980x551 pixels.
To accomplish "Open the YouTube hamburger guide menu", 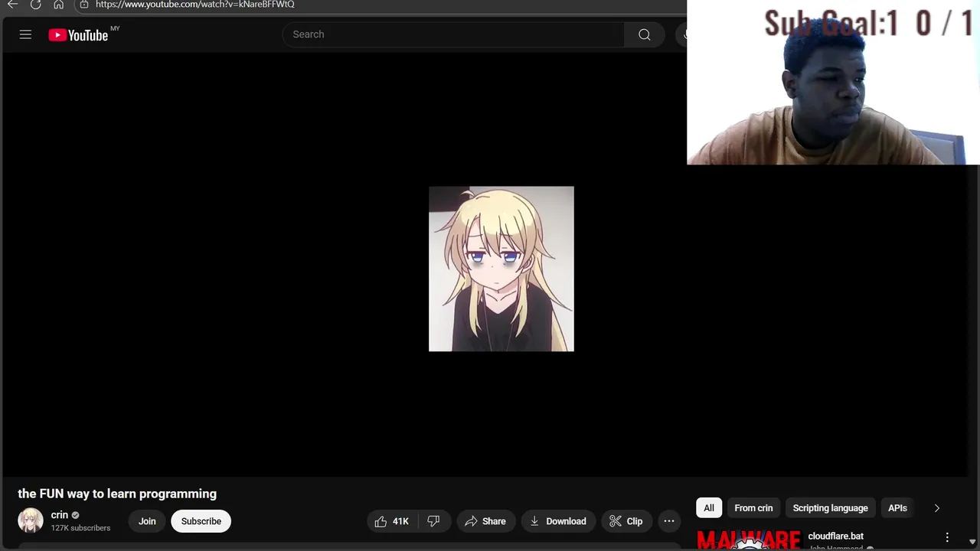I will 25,34.
